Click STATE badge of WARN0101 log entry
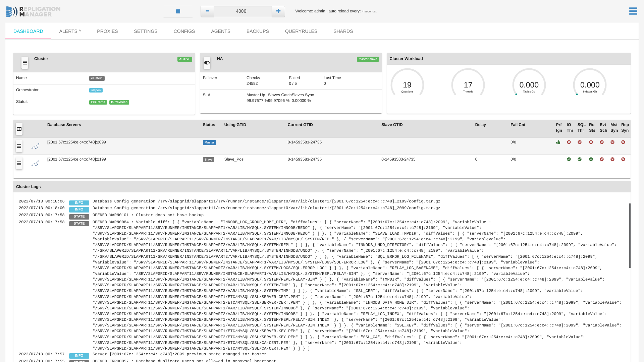Viewport: 644px width, 362px height. click(79, 217)
